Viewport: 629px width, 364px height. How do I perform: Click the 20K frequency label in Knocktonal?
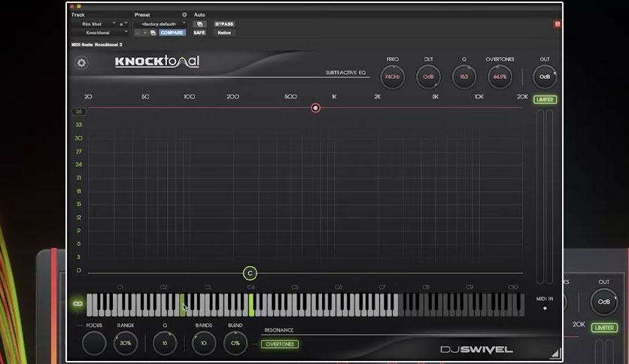click(522, 96)
